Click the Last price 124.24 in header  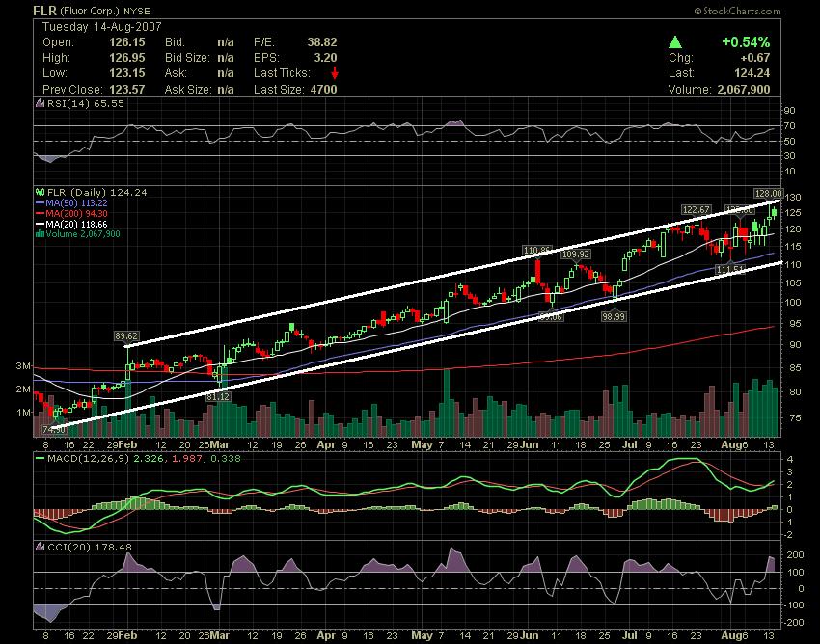(752, 73)
